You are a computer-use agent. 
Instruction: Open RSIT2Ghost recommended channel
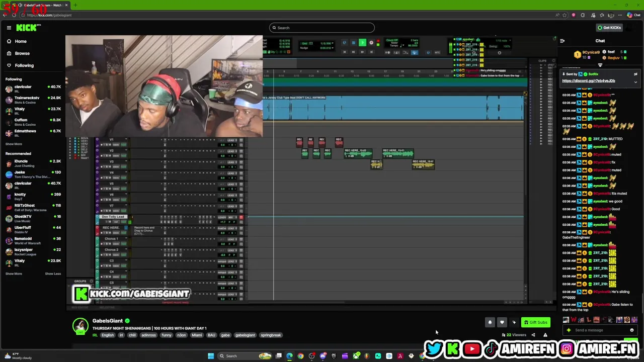pos(33,207)
